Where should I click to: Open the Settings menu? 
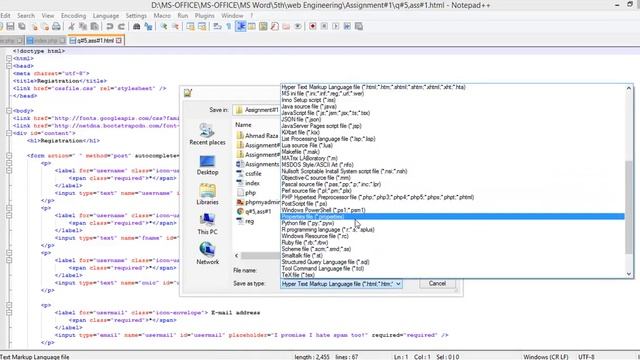tap(136, 16)
